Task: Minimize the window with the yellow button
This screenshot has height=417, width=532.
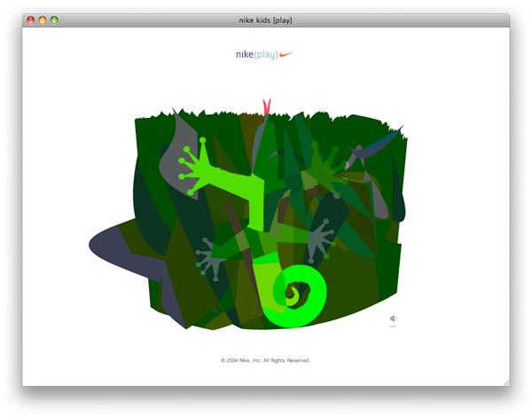Action: (x=43, y=19)
